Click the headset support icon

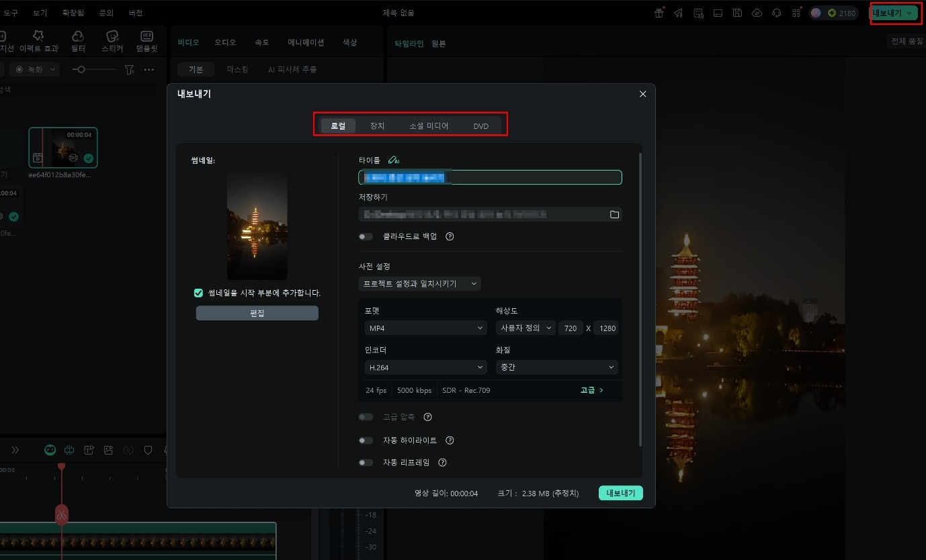tap(777, 13)
